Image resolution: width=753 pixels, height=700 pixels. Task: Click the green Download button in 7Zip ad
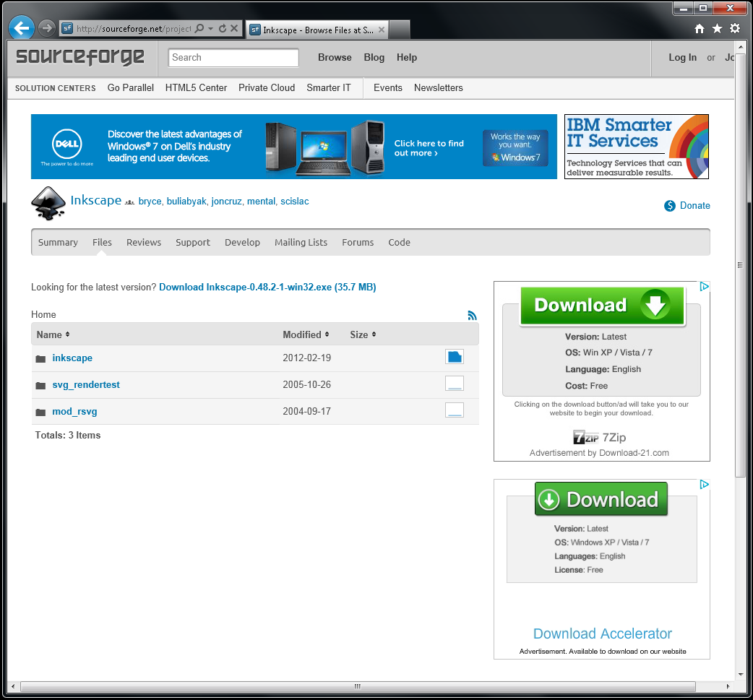(x=602, y=306)
